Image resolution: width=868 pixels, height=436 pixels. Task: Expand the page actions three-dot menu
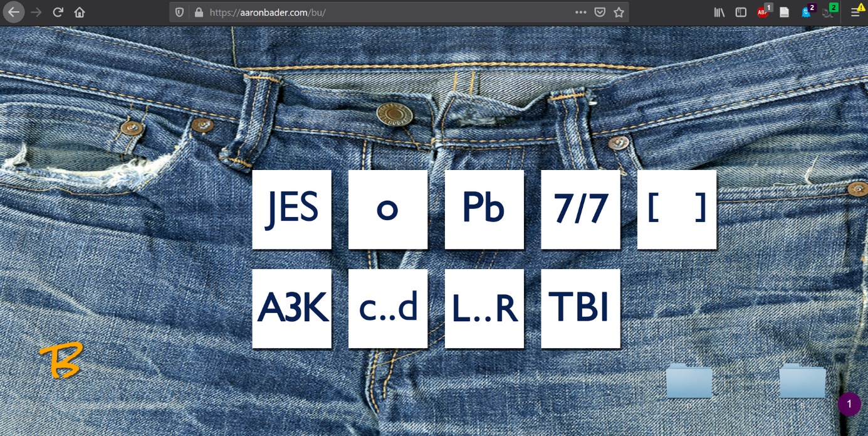[x=580, y=12]
